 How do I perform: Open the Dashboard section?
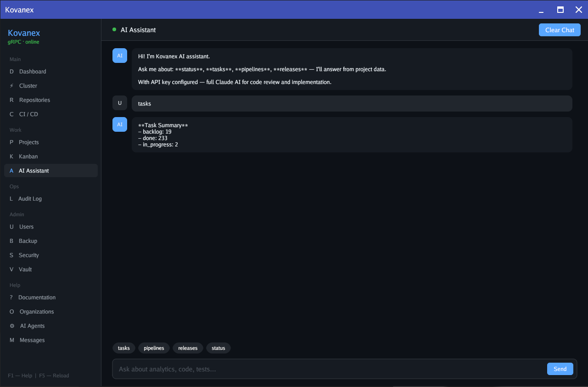tap(32, 71)
